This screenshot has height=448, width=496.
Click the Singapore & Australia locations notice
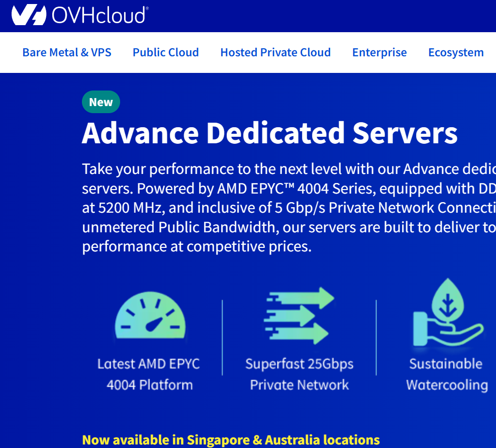(x=231, y=440)
